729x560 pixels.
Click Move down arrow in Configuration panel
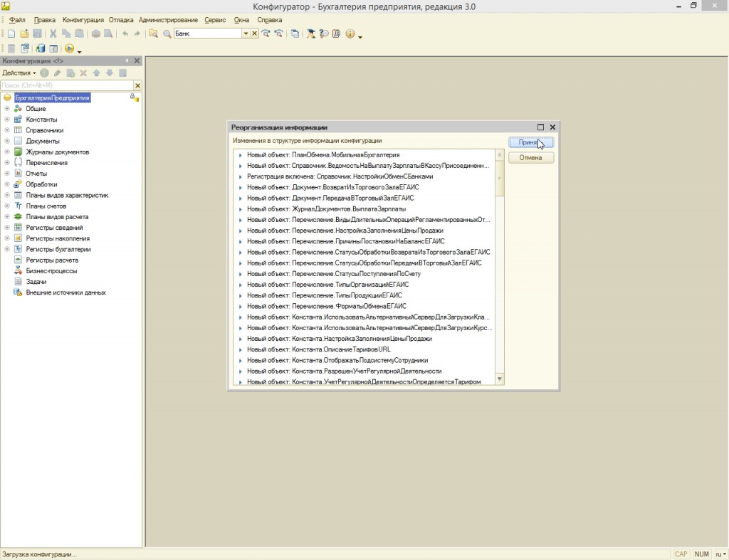[x=109, y=73]
